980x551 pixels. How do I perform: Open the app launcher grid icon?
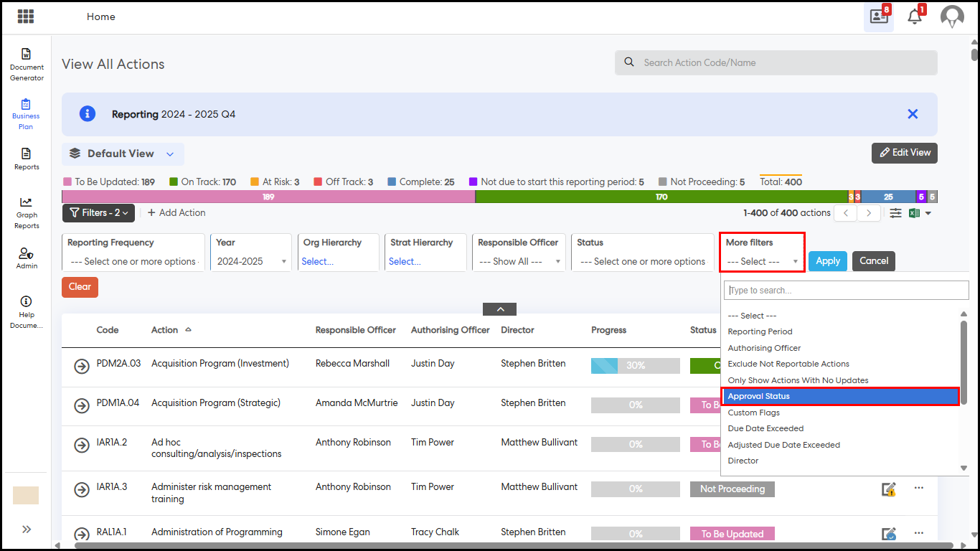coord(26,17)
